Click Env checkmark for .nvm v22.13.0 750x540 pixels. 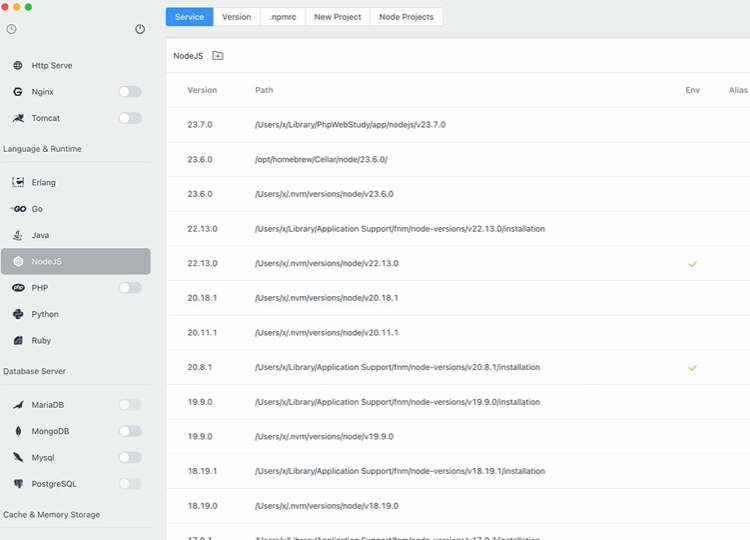[x=692, y=264]
